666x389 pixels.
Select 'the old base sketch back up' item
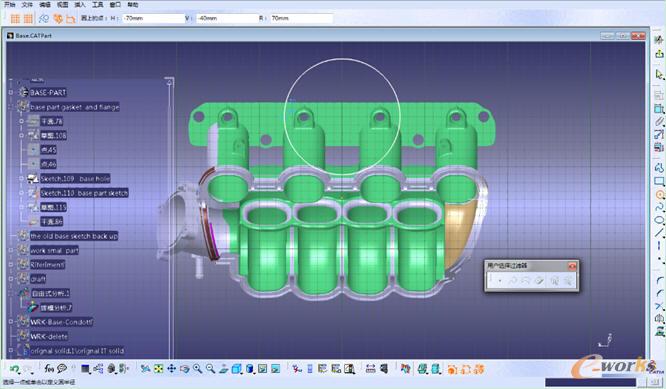[x=74, y=236]
